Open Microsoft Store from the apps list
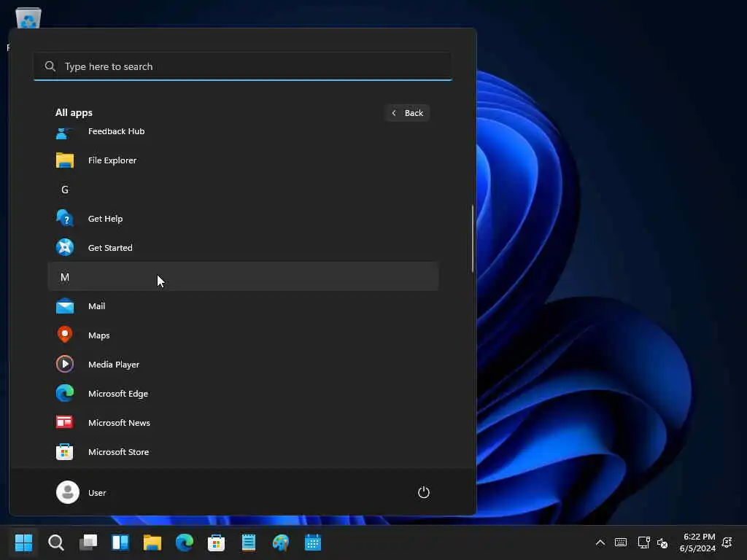The image size is (747, 560). point(243,452)
